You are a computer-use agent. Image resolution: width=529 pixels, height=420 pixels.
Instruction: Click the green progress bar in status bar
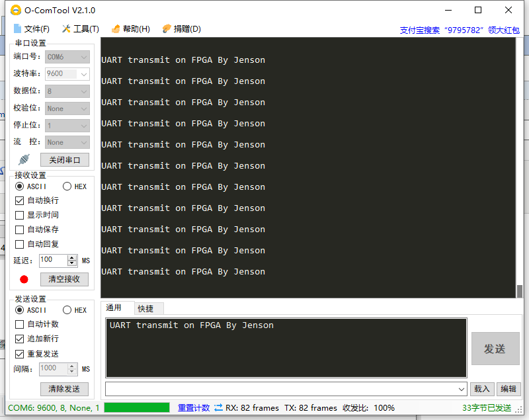click(137, 407)
